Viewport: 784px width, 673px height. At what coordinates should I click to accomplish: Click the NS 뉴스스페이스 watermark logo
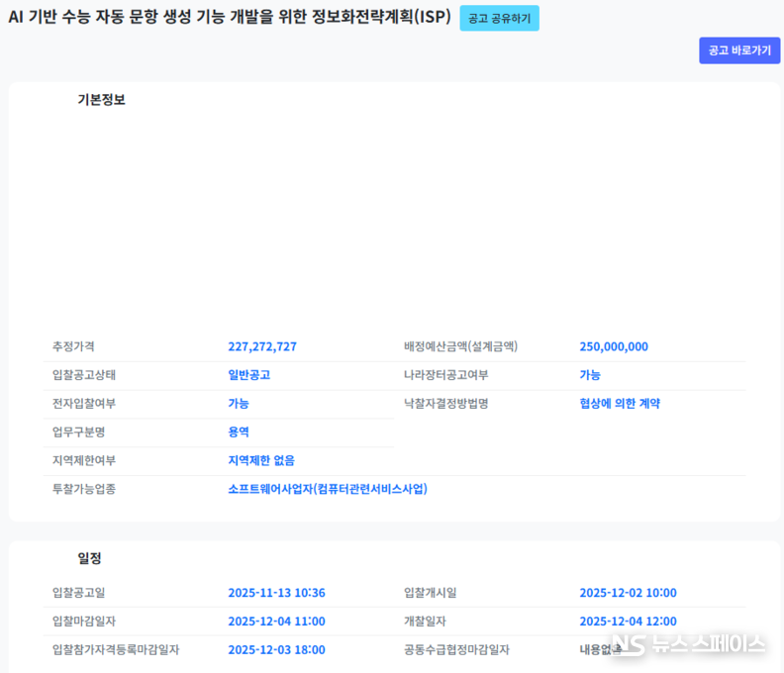pyautogui.click(x=688, y=644)
